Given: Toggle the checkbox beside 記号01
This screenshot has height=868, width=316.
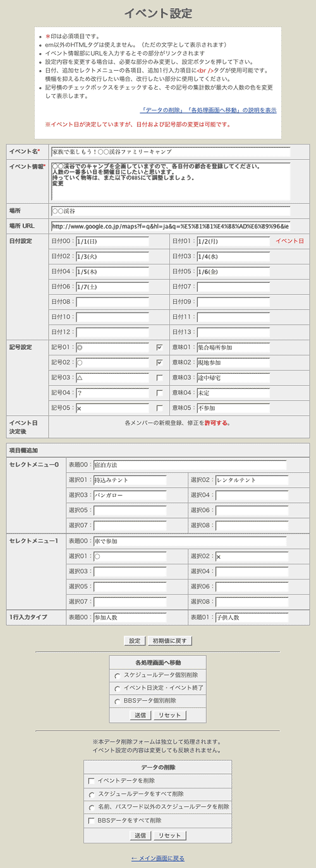Looking at the screenshot, I should [x=159, y=347].
